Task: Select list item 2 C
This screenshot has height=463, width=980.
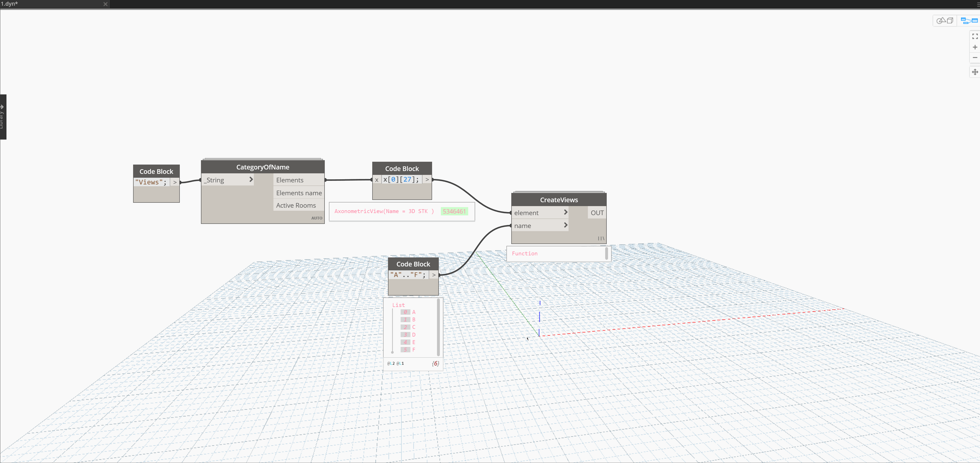Action: click(408, 327)
